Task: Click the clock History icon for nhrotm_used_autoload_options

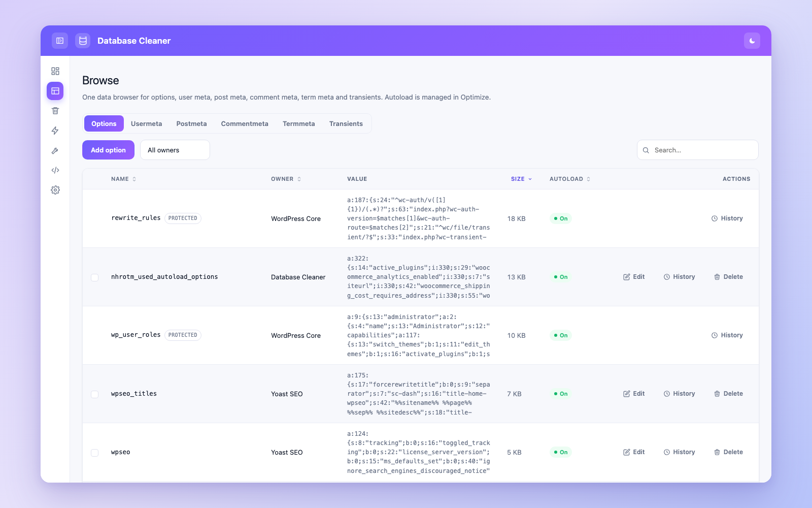Action: click(x=667, y=277)
